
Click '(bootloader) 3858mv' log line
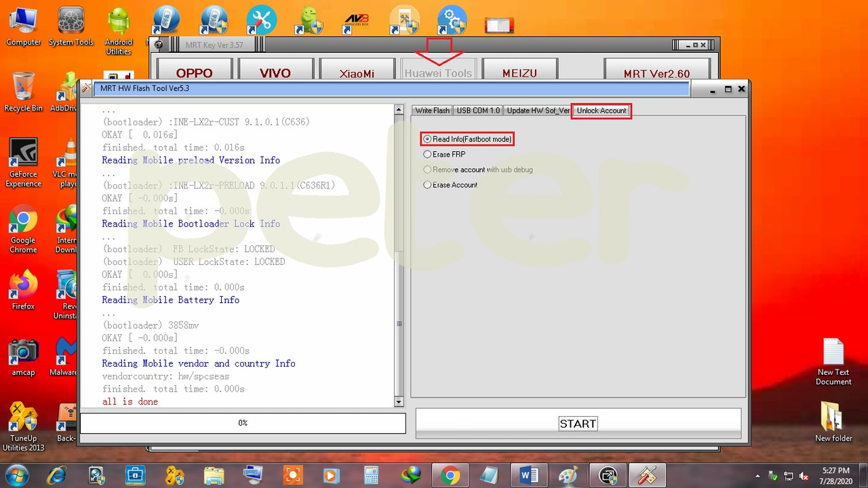tap(151, 325)
